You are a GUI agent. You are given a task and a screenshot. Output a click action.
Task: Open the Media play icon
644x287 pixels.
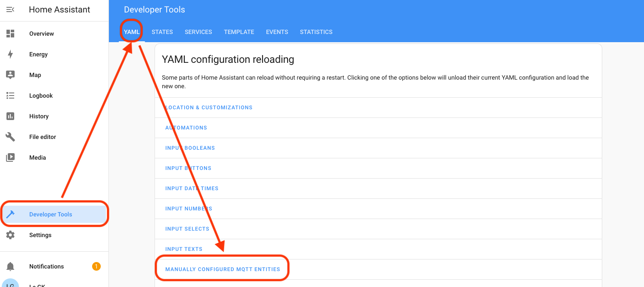[x=10, y=157]
